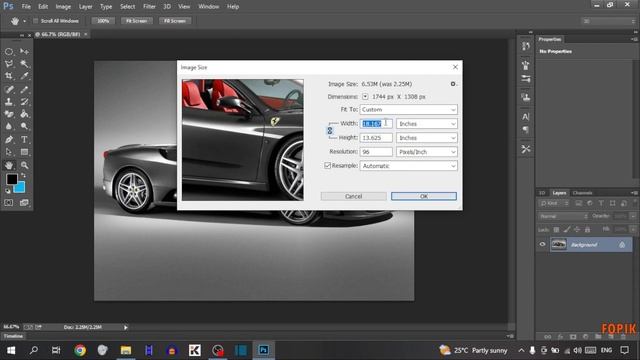
Task: Open the Character panel icon
Action: 526,117
